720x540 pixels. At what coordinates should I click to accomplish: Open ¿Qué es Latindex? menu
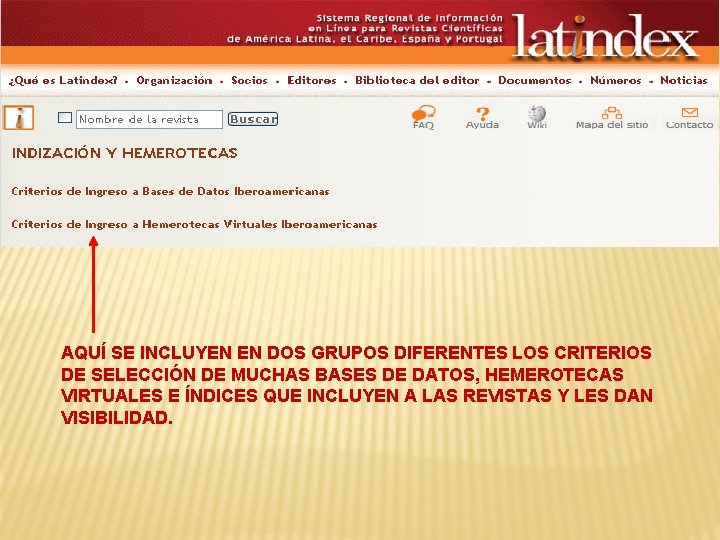tap(63, 80)
